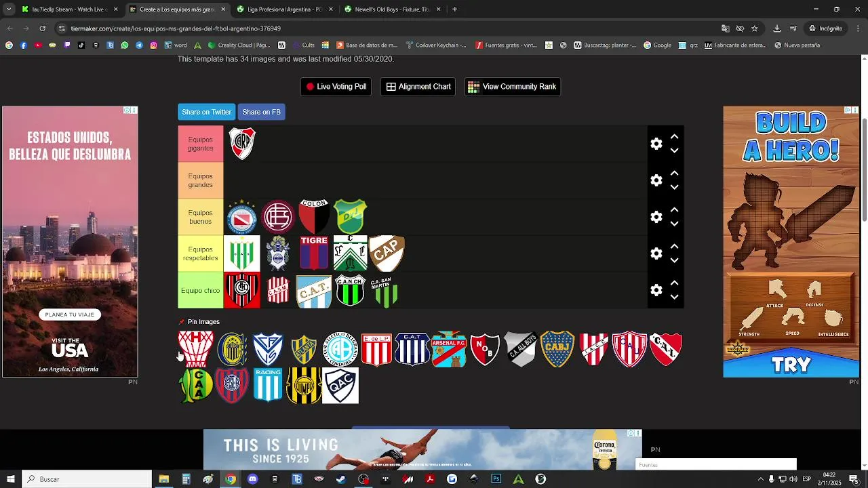Switch to lauTiedIp Stream tab

[x=70, y=9]
